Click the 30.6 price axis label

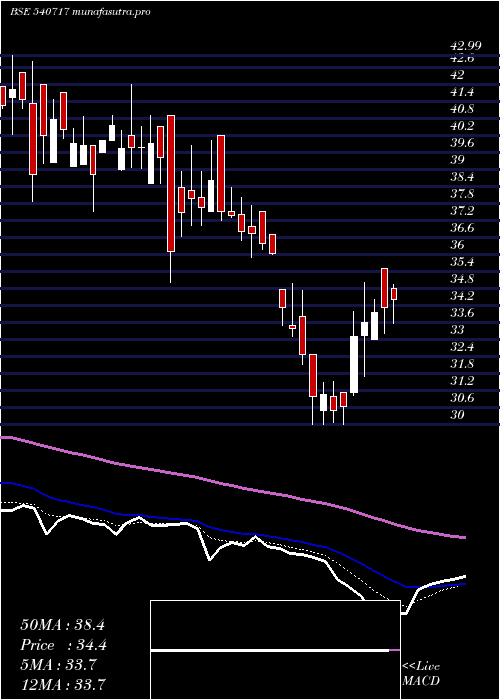click(462, 398)
